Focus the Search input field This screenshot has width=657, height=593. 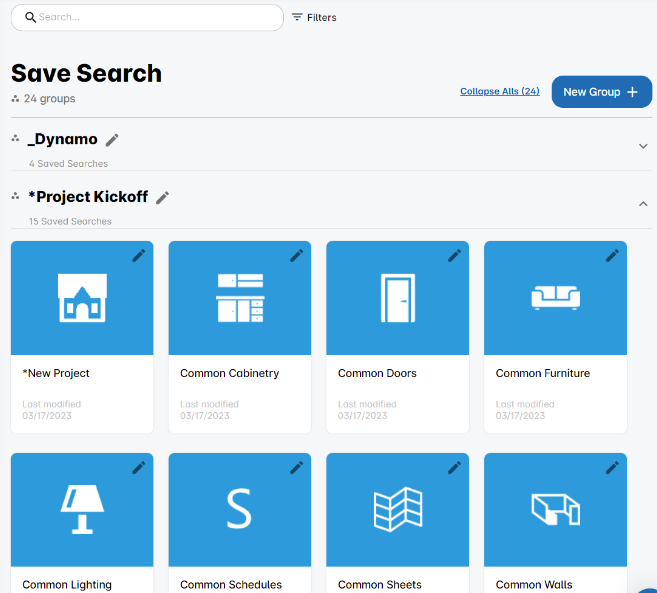147,18
